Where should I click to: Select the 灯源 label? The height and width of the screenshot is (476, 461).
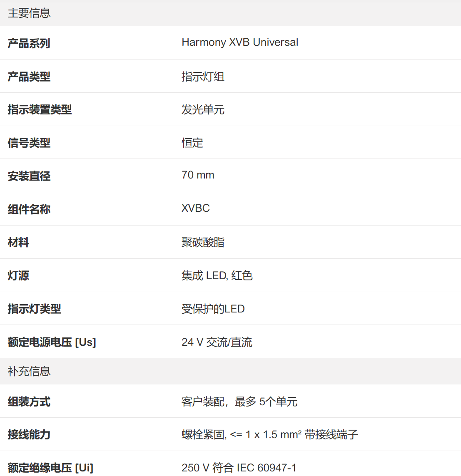coord(18,275)
